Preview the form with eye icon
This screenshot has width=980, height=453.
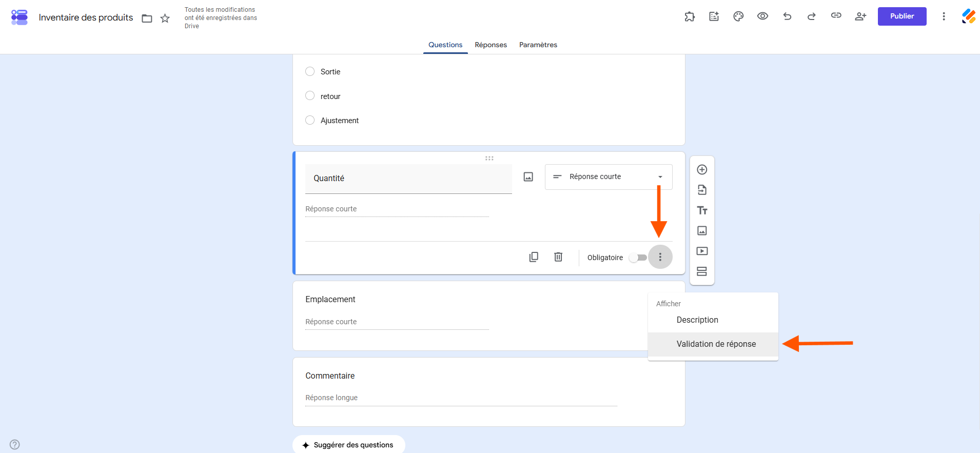(763, 16)
